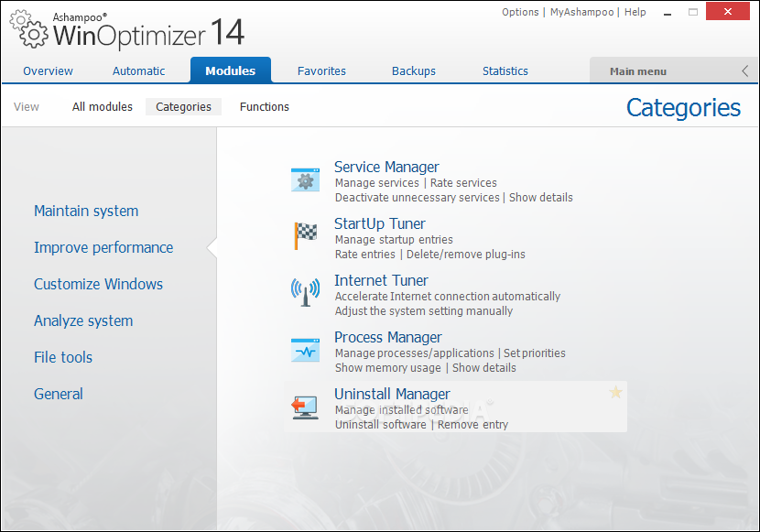Screen dimensions: 760x532
Task: Minimize the WinOptimizer window
Action: tap(668, 12)
